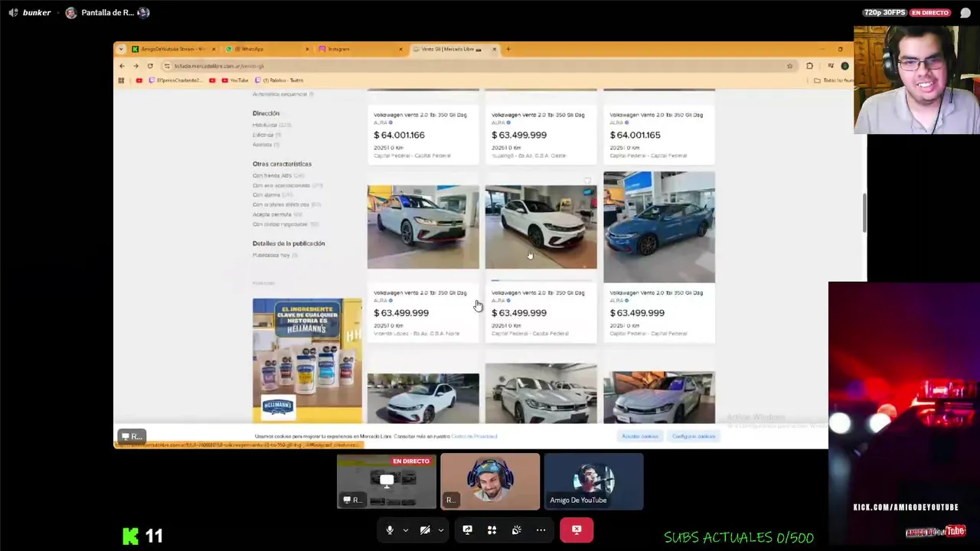Open the blue Vento car photo listing
Screen dimensions: 980x551
[659, 227]
